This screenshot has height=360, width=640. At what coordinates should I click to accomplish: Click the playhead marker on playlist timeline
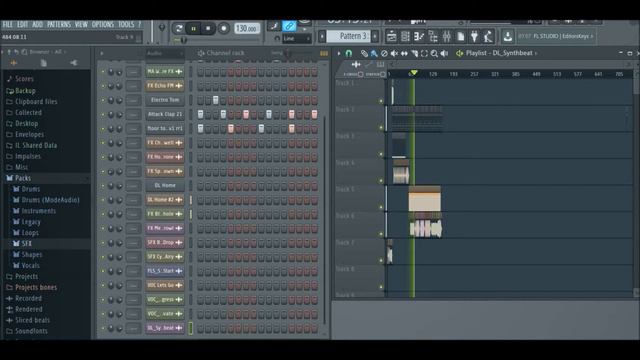(x=413, y=73)
